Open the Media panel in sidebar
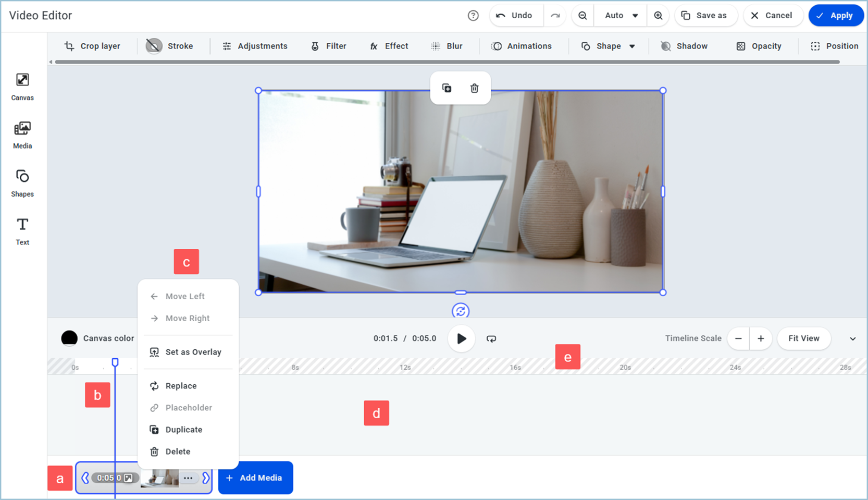 point(22,135)
